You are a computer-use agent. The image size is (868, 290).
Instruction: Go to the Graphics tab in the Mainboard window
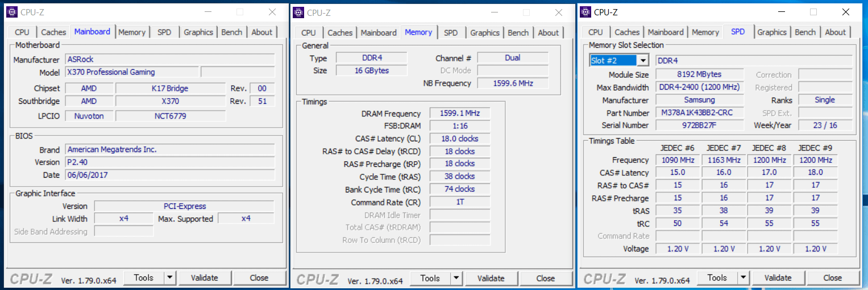click(198, 32)
